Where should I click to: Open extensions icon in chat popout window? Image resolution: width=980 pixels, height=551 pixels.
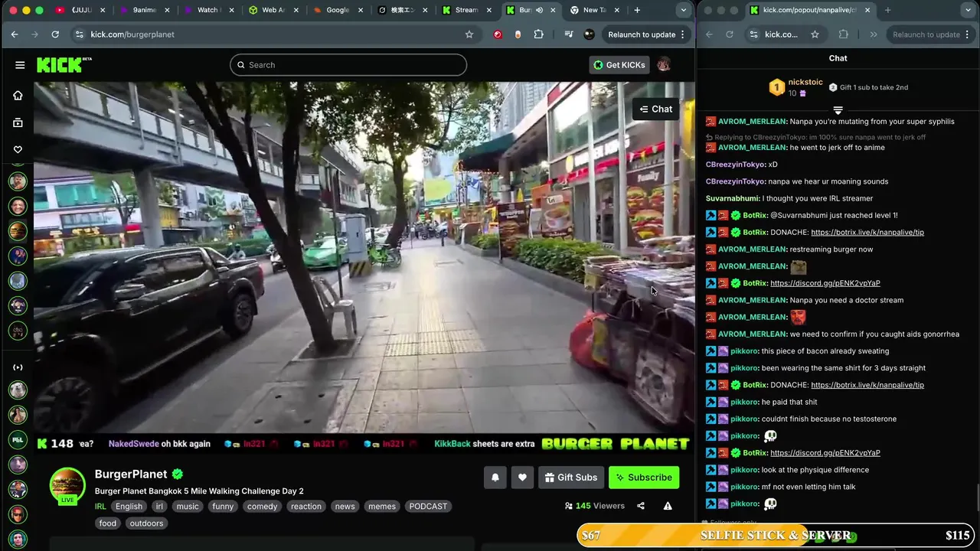(x=844, y=34)
